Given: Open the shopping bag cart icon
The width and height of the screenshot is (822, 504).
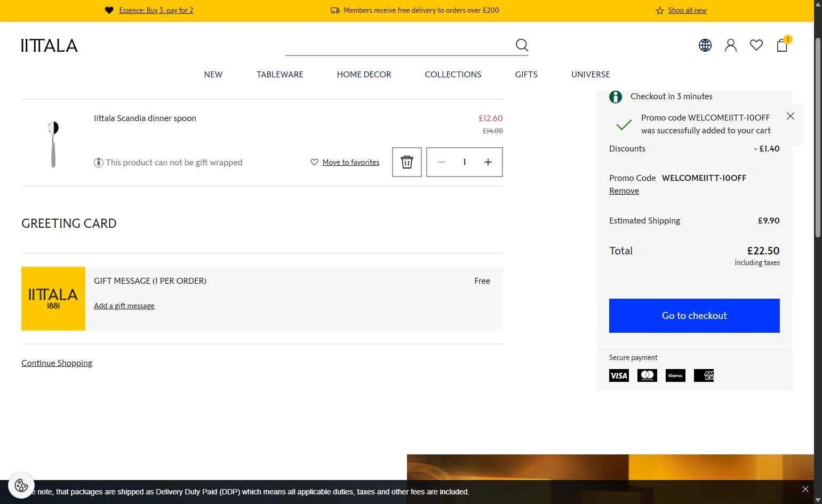Looking at the screenshot, I should (x=783, y=45).
